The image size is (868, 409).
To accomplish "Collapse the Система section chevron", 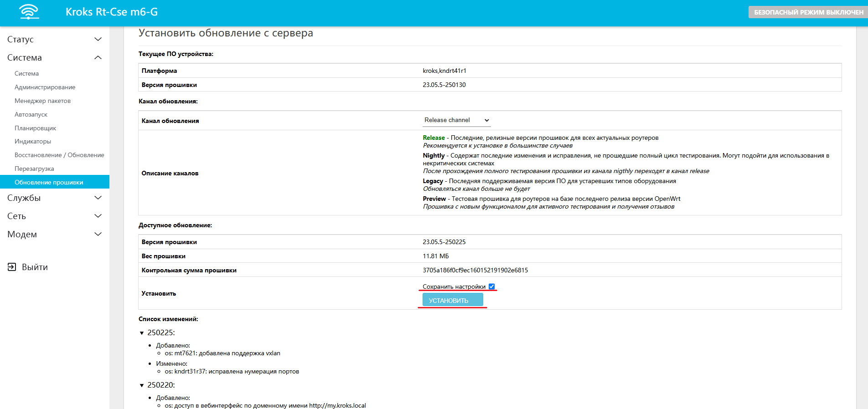I will point(98,57).
